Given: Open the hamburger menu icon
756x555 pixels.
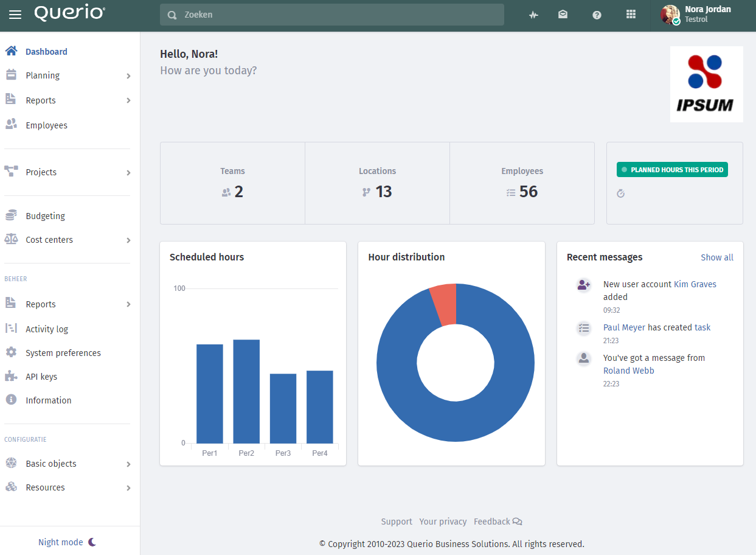Looking at the screenshot, I should coord(15,15).
